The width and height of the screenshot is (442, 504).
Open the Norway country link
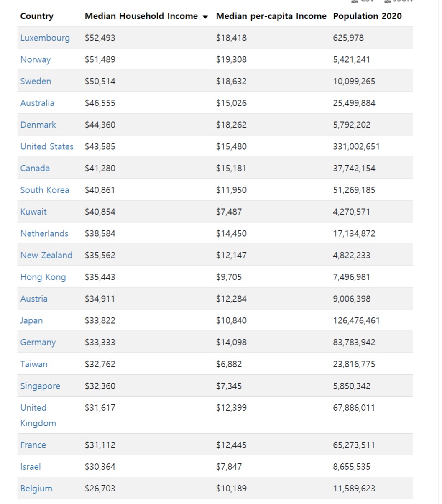(36, 59)
